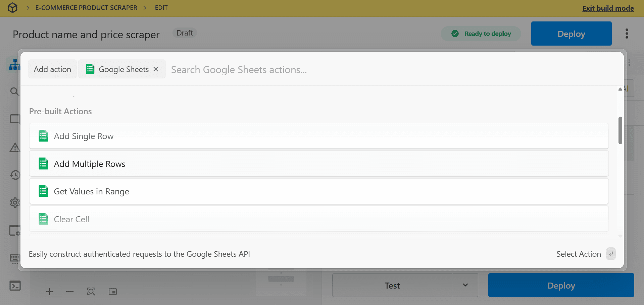This screenshot has width=644, height=305.
Task: Open the keyboard shortcuts icon
Action: (15, 259)
